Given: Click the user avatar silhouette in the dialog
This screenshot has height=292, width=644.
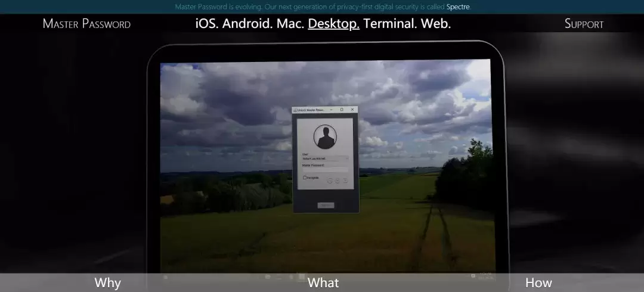Looking at the screenshot, I should tap(326, 136).
